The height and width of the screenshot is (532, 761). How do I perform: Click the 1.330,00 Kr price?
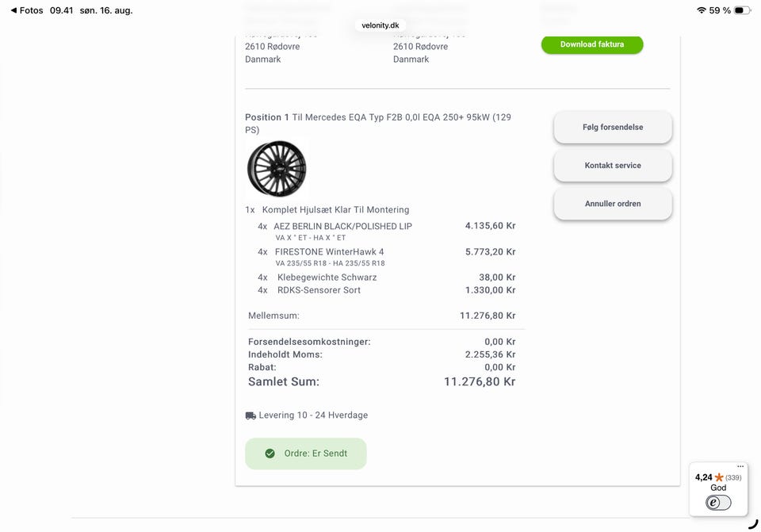pos(490,290)
